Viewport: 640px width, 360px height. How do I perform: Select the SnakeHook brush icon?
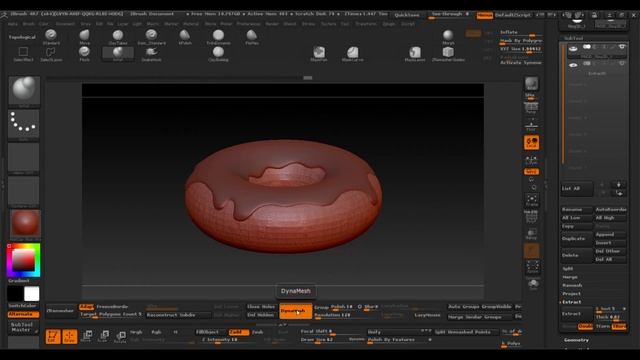[151, 54]
